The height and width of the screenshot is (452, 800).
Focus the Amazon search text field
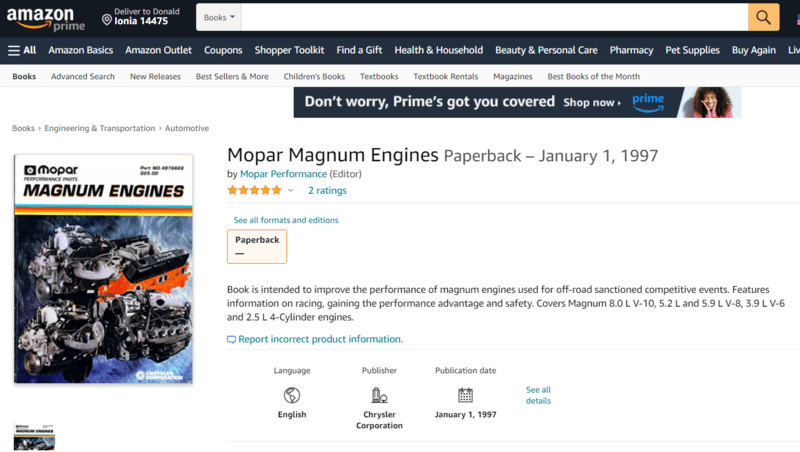[495, 17]
